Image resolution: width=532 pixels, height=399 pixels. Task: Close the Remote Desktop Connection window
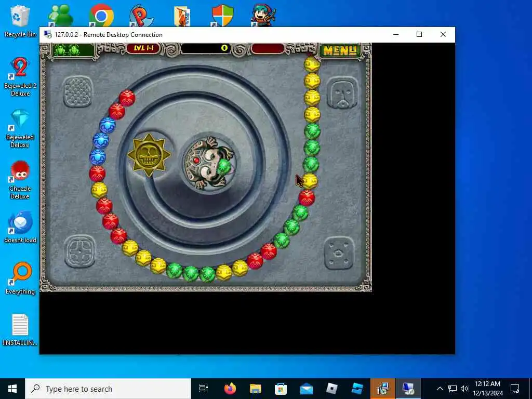click(443, 35)
